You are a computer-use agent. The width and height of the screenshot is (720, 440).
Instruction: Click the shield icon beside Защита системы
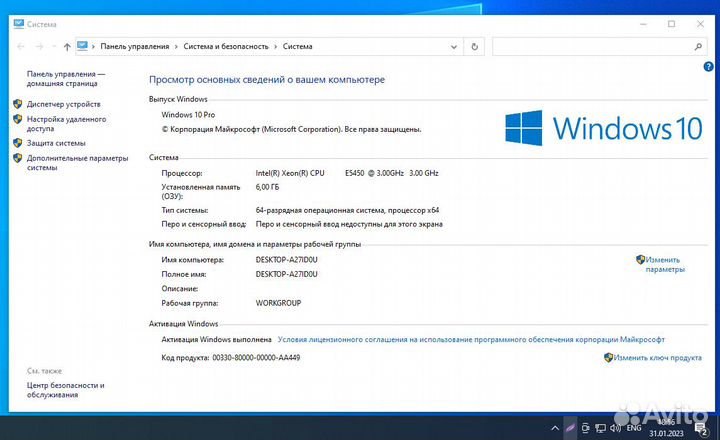coord(18,143)
